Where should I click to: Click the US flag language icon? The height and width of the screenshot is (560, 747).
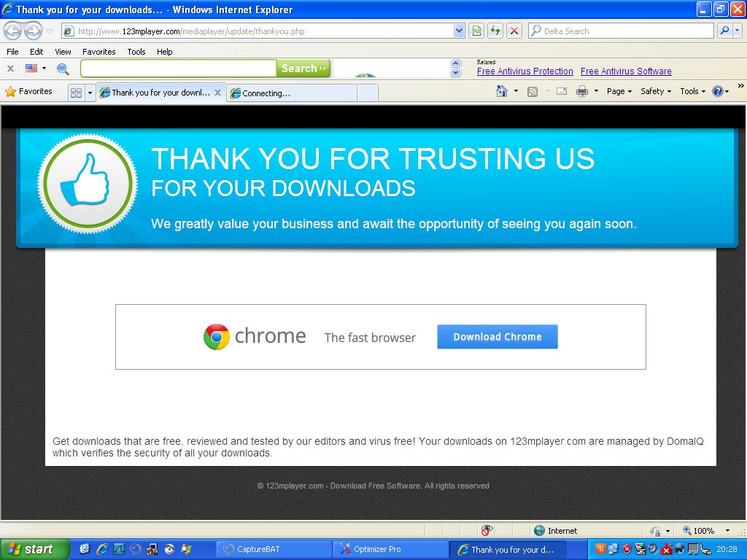[x=31, y=69]
